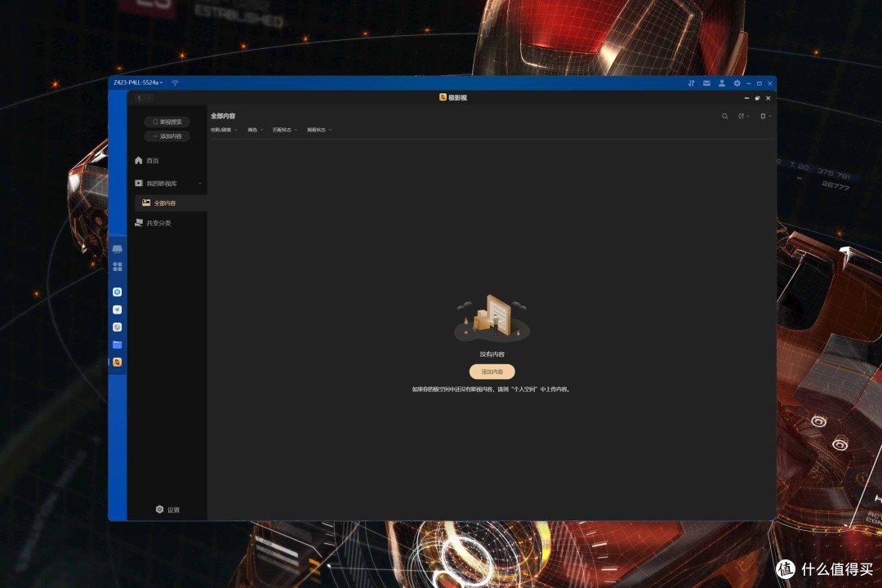Open 首页 home in sidebar
Image resolution: width=882 pixels, height=588 pixels.
coord(147,161)
